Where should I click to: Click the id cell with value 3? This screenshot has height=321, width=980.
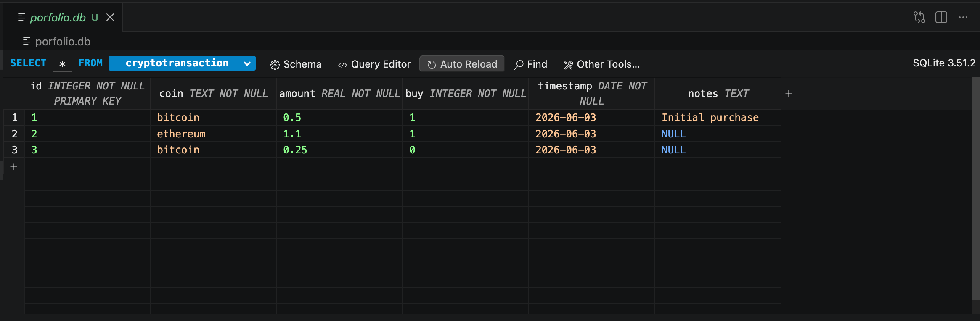pos(87,150)
